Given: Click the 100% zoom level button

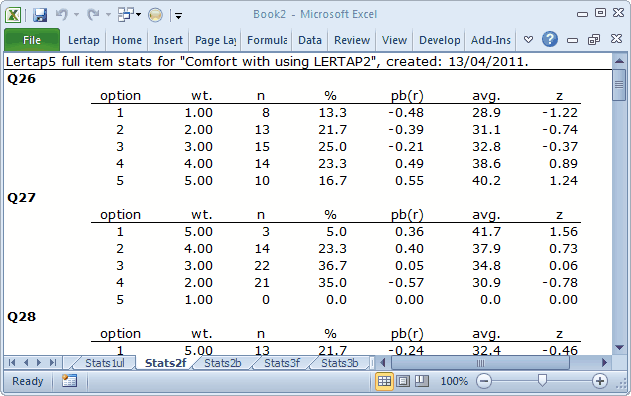Looking at the screenshot, I should click(454, 381).
